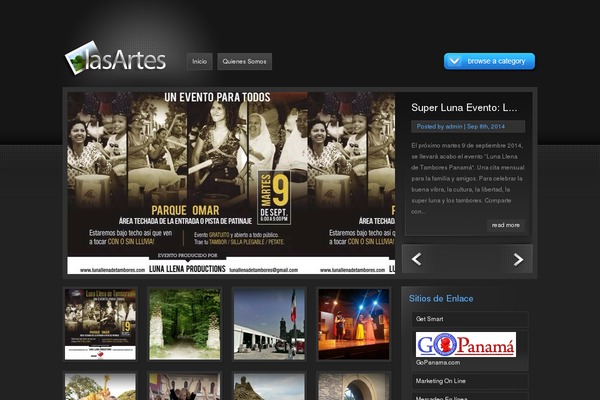The height and width of the screenshot is (400, 600).
Task: Open the featured event banner image
Action: click(x=231, y=183)
